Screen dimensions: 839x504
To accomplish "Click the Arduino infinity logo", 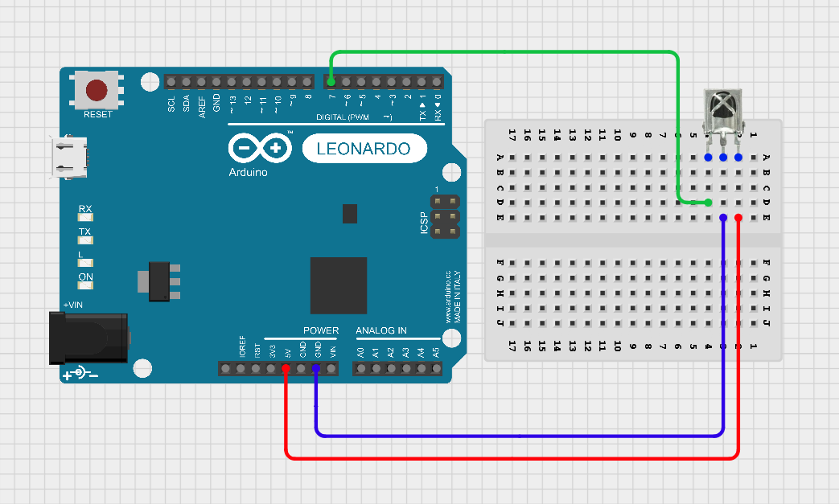I will 260,148.
